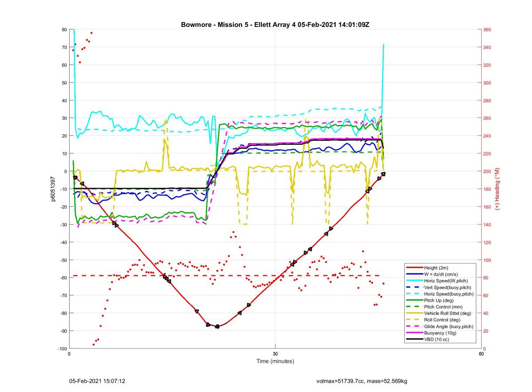Click the x-axis time tick label '30'
This screenshot has width=532, height=392.
275,354
